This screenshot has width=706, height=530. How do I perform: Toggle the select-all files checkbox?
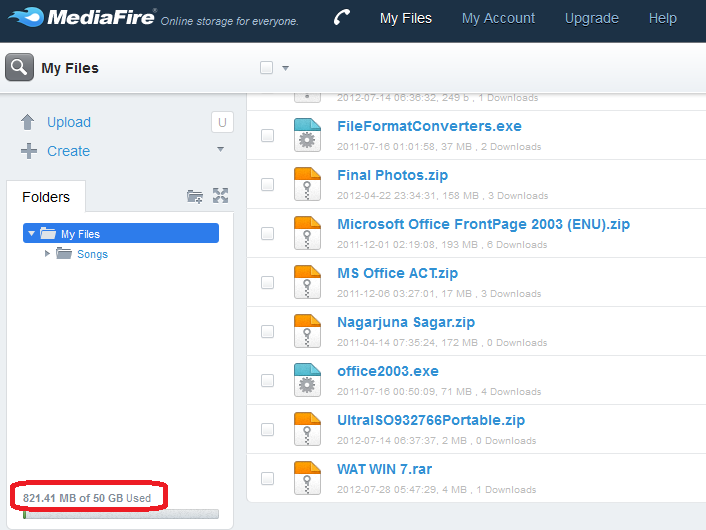[267, 68]
